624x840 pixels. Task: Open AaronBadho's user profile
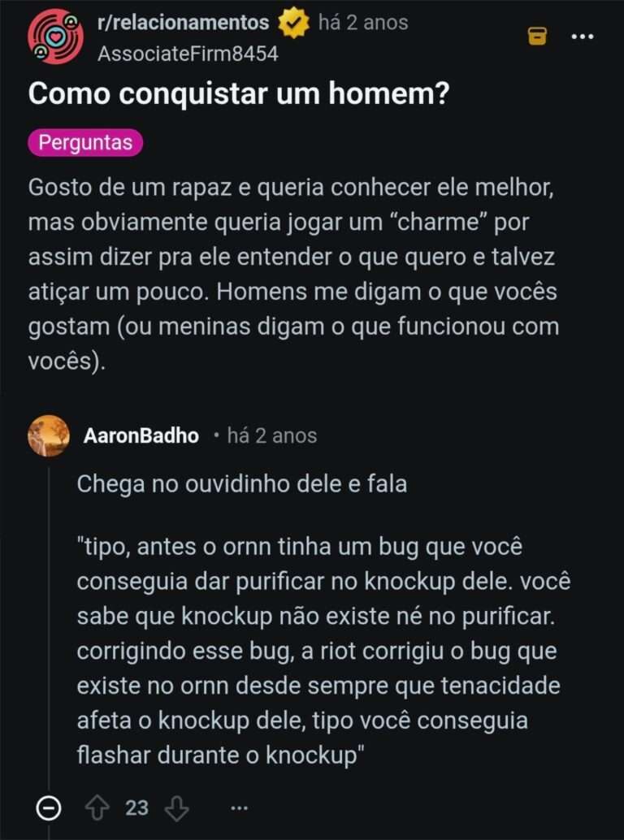click(x=141, y=435)
